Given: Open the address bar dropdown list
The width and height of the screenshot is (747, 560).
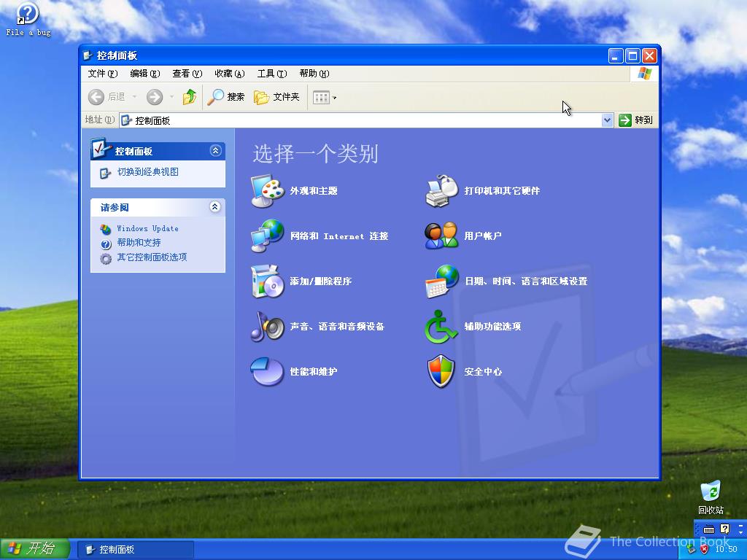Looking at the screenshot, I should click(608, 120).
